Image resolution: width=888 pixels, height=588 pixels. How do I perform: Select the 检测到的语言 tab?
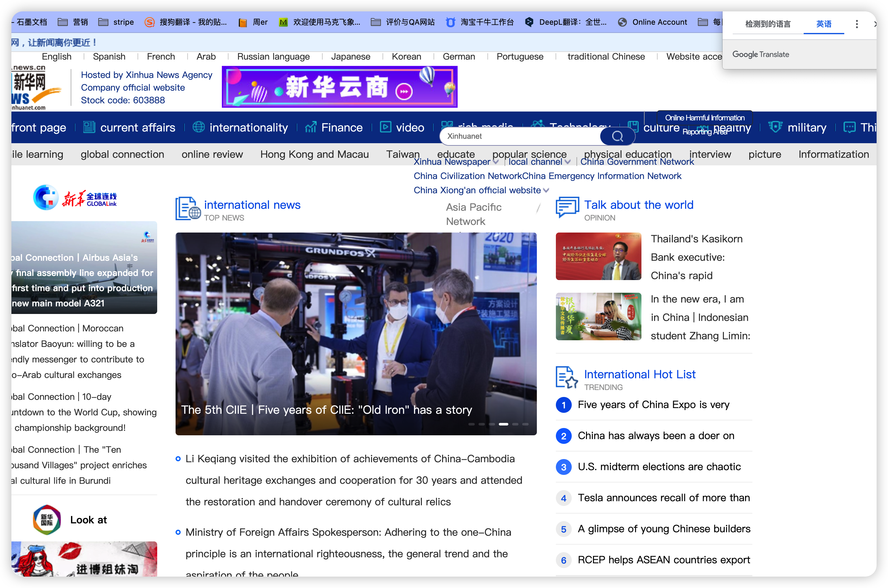768,24
